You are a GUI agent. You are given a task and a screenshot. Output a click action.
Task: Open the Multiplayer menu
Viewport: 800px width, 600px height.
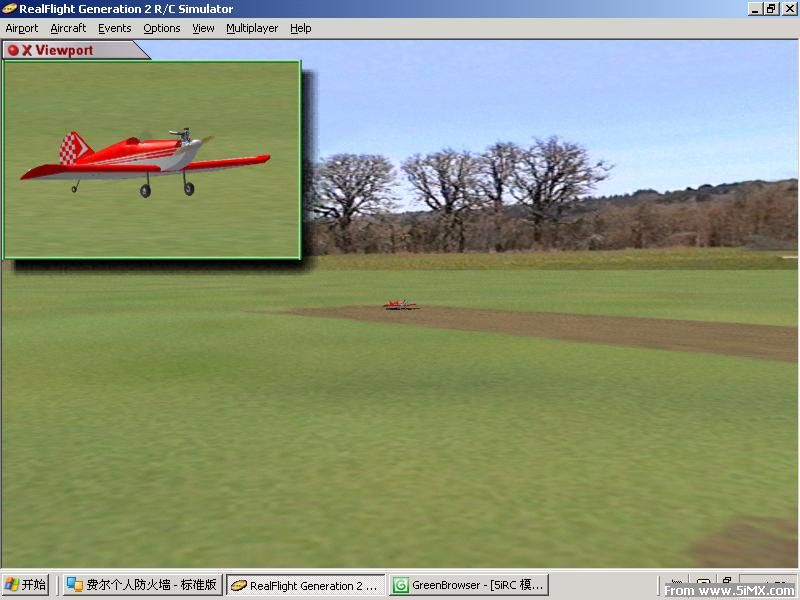click(252, 28)
